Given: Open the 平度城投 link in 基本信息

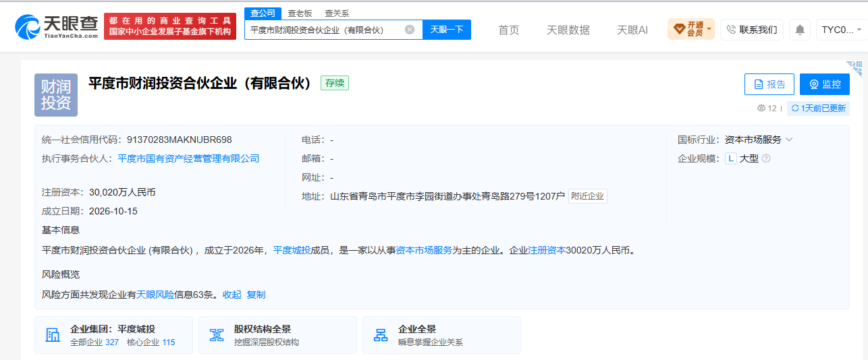Looking at the screenshot, I should (292, 250).
